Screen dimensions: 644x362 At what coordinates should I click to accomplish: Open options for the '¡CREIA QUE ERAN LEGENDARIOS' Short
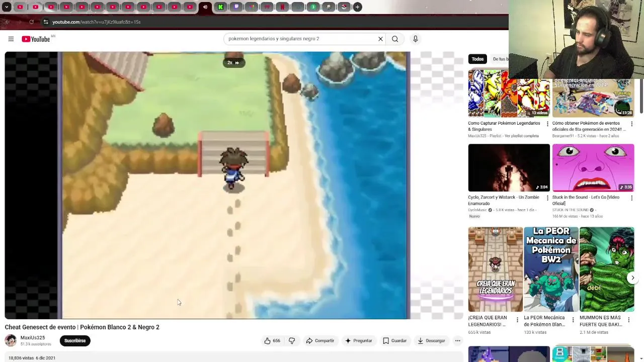(517, 320)
